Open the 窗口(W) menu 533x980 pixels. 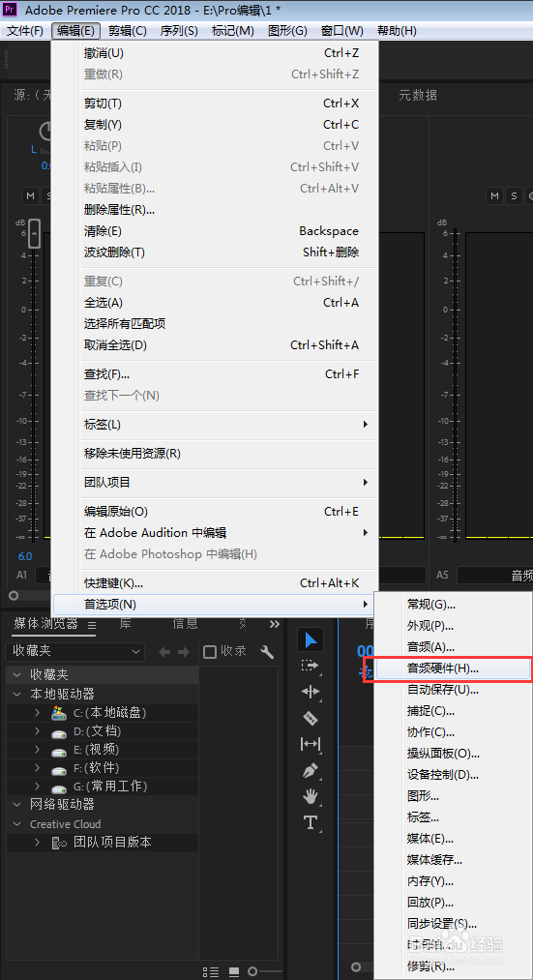[341, 31]
